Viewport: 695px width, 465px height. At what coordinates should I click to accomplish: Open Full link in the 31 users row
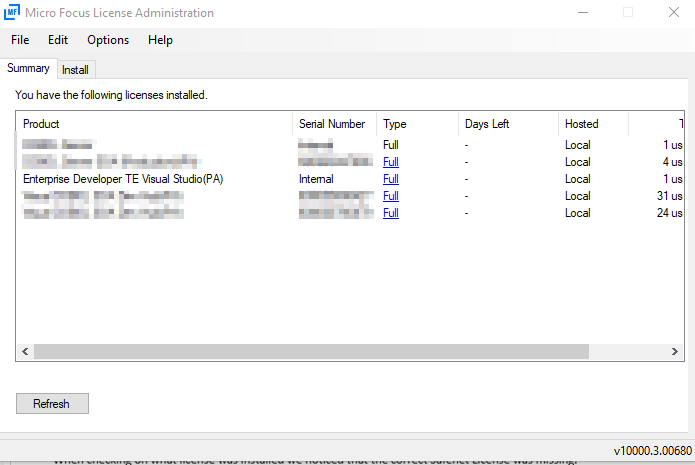point(391,196)
